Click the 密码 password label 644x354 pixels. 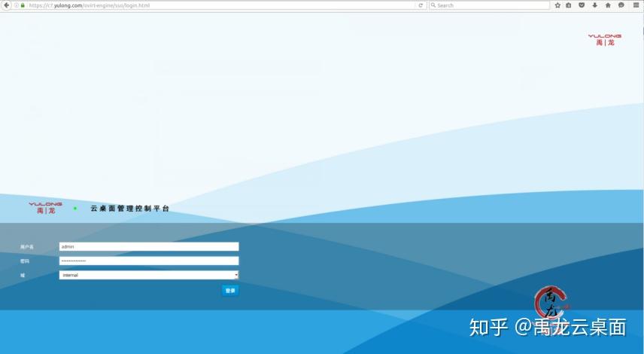25,261
